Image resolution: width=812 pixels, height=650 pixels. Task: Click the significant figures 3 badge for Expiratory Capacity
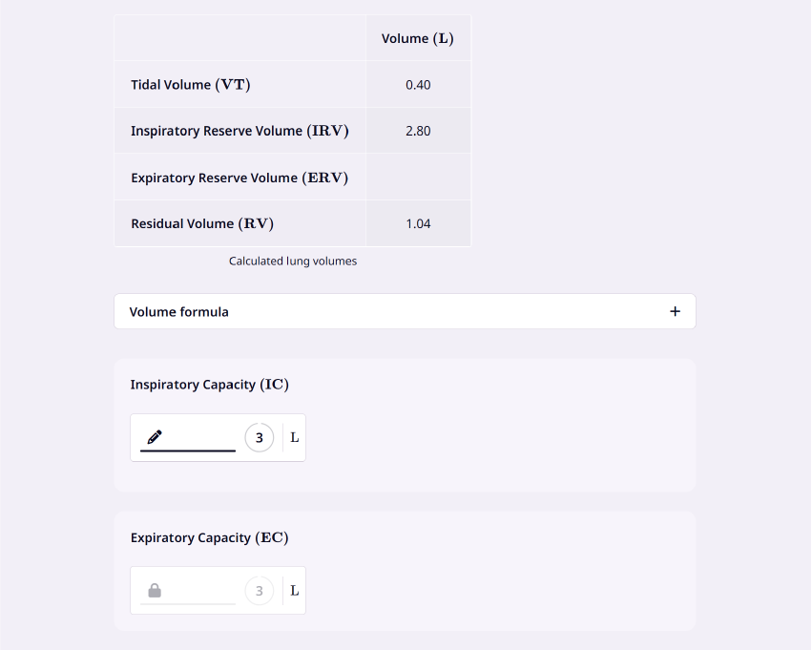pyautogui.click(x=259, y=591)
